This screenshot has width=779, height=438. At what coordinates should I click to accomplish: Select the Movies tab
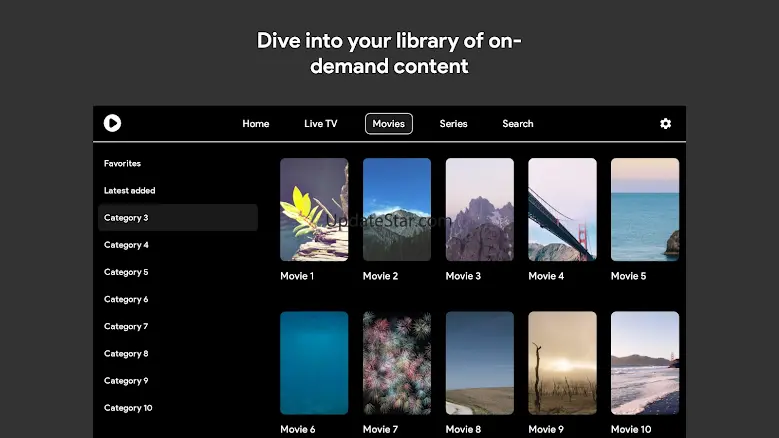pos(389,124)
